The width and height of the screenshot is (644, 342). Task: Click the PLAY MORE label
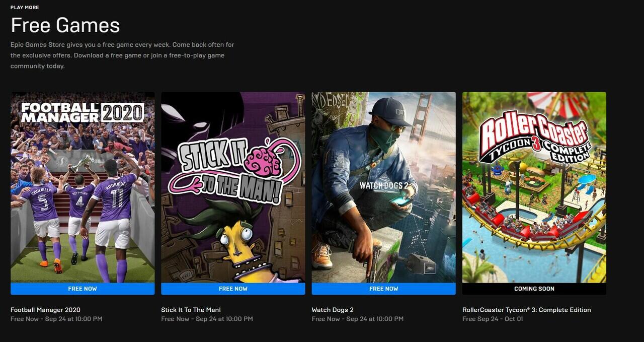(x=25, y=8)
